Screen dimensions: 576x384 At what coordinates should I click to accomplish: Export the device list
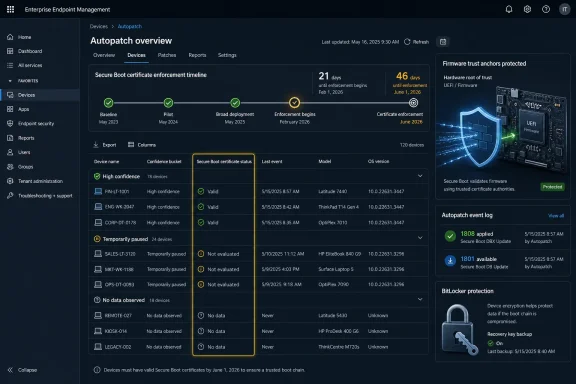[105, 145]
